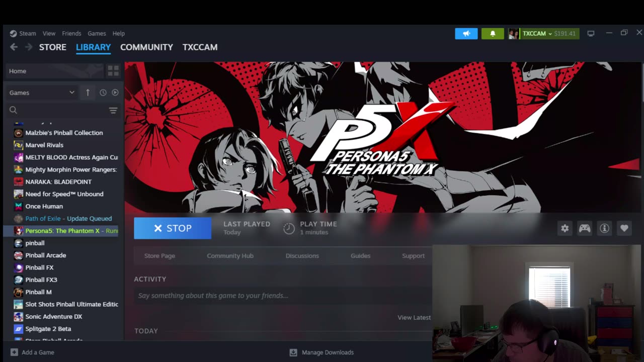Click the Pinball FX game icon

[18, 267]
